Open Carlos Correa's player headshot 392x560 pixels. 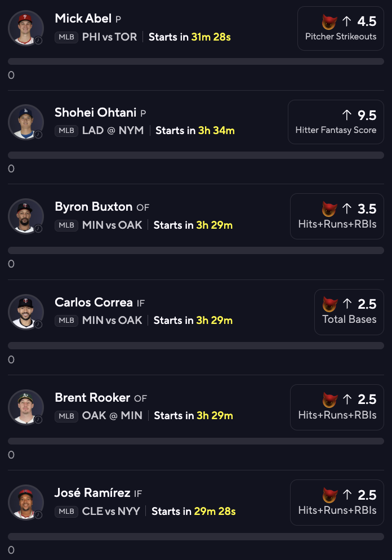click(x=26, y=312)
